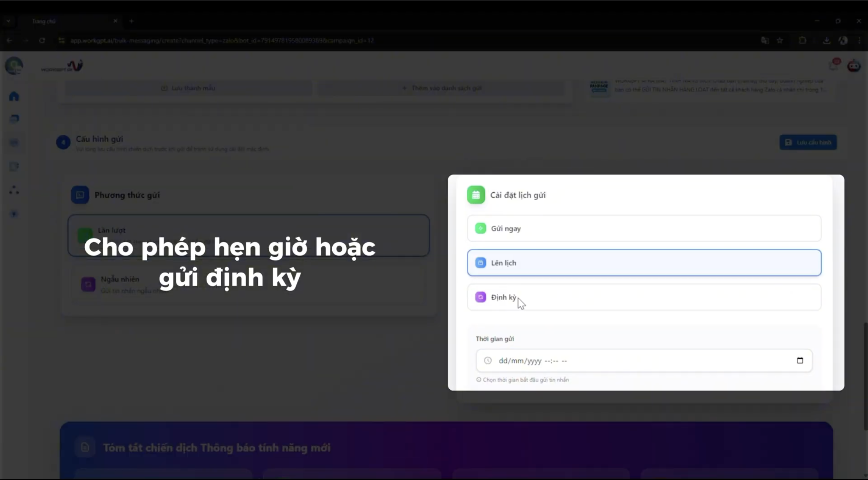Bookmark this page with the star icon
Image resolution: width=868 pixels, height=480 pixels.
780,40
